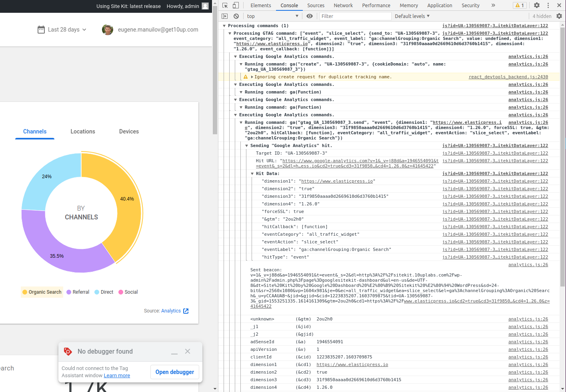The width and height of the screenshot is (566, 392).
Task: Click the Howdy, admin account link
Action: (x=183, y=6)
